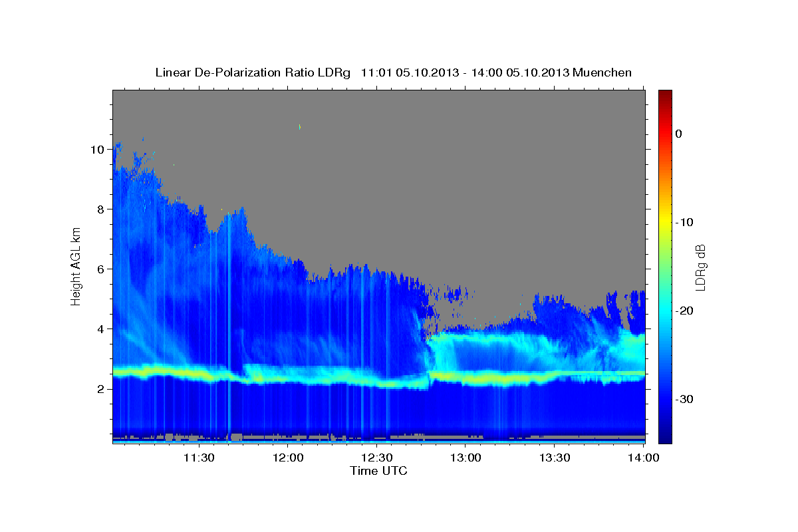Click the colorbar value -20
The height and width of the screenshot is (532, 798).
click(x=684, y=311)
